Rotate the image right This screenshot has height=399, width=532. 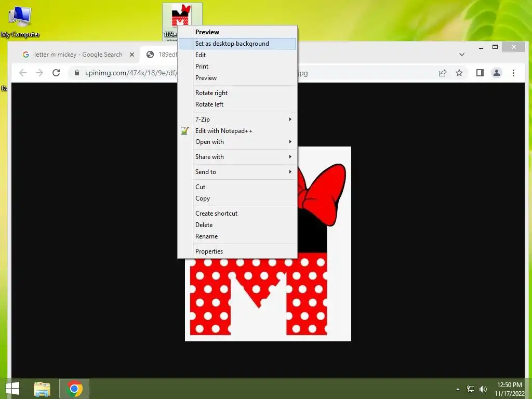tap(237, 93)
